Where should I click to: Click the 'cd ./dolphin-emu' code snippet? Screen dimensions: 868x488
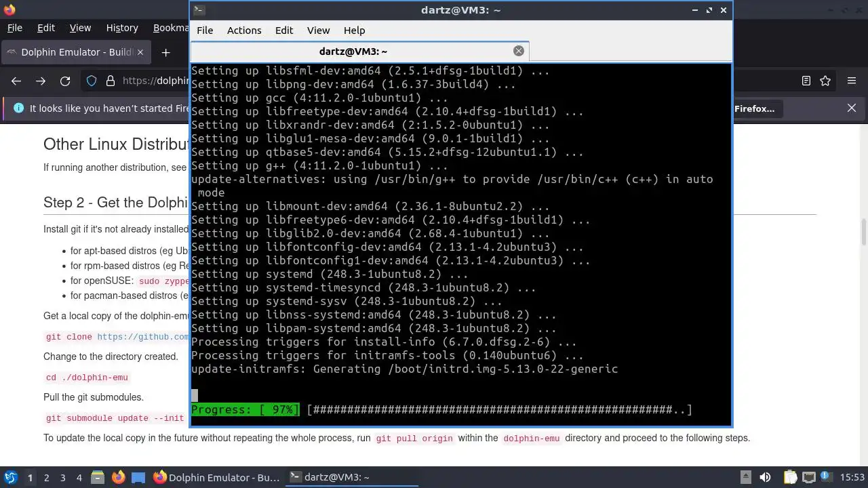(87, 378)
